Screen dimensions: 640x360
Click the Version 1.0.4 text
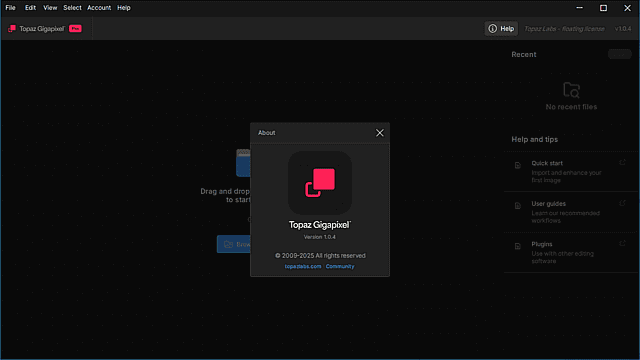(x=320, y=237)
